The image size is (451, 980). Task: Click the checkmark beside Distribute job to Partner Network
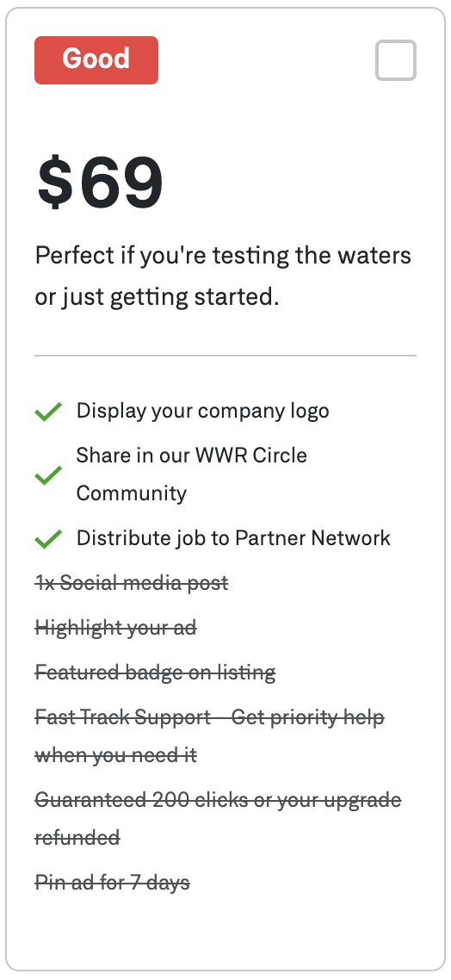(x=48, y=539)
